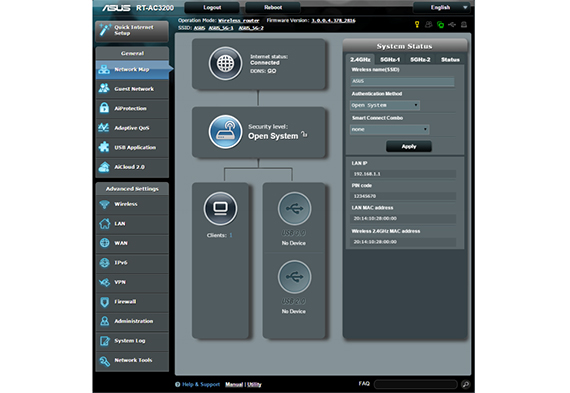Click the Reboot button
The width and height of the screenshot is (570, 393).
pos(273,7)
